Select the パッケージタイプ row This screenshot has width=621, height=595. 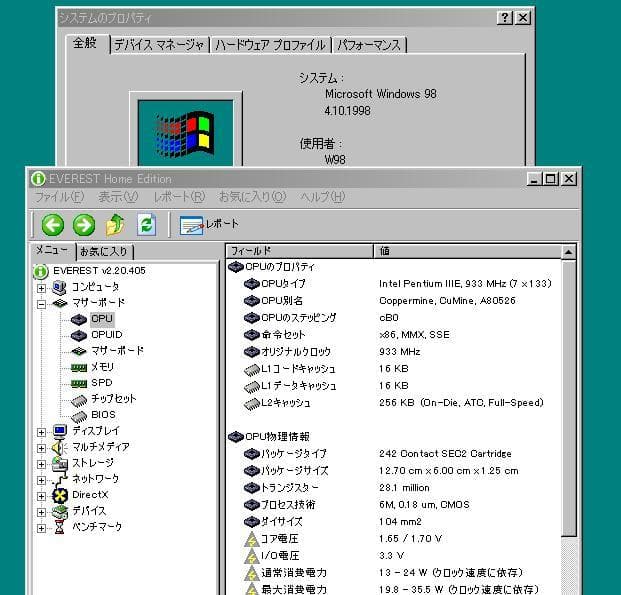378,454
